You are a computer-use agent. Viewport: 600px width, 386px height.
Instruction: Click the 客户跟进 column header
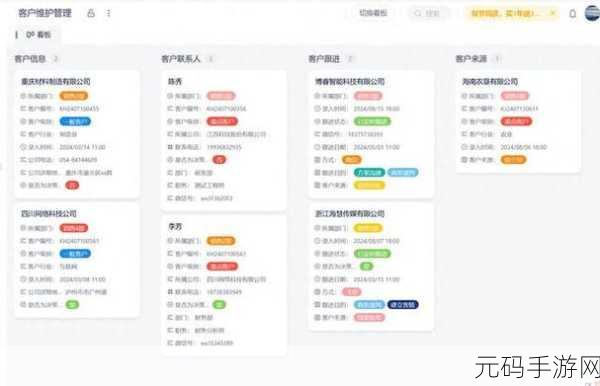324,59
